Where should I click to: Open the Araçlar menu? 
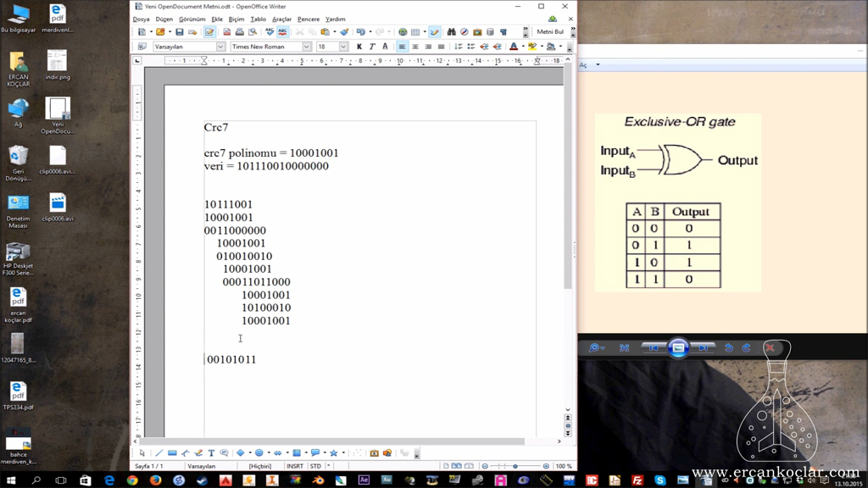click(x=281, y=19)
